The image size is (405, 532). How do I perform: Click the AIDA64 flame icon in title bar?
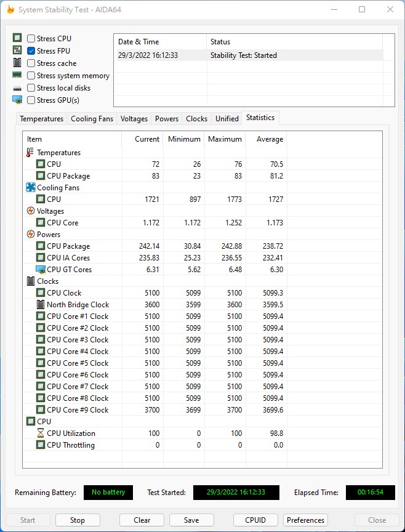(10, 9)
